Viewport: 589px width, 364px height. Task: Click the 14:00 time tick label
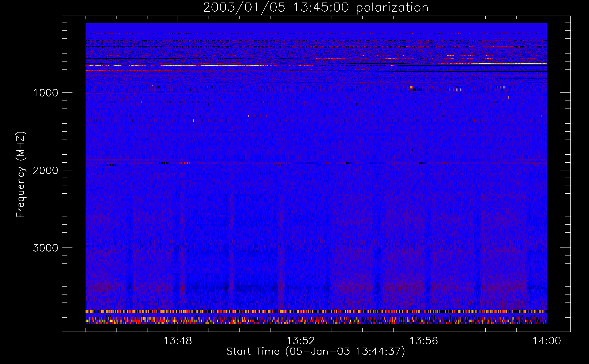[547, 341]
